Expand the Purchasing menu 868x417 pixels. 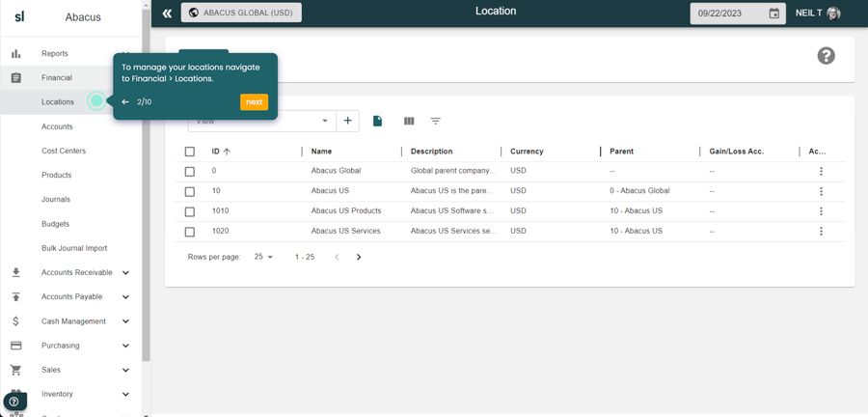[126, 346]
